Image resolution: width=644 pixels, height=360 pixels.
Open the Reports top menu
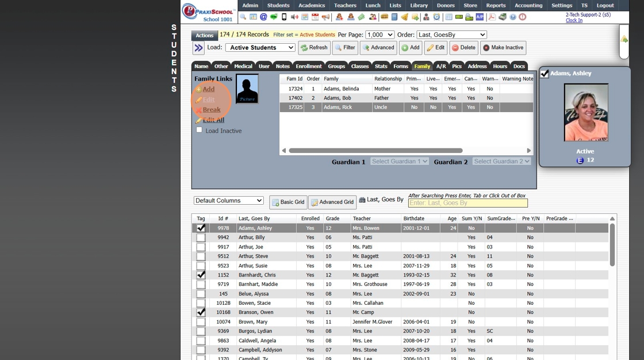496,5
